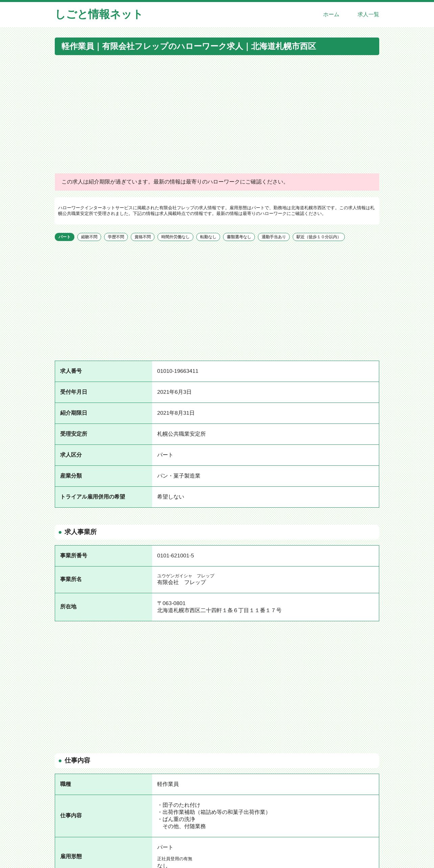
Task: Click the 紹介期限日 row label
Action: click(x=74, y=413)
